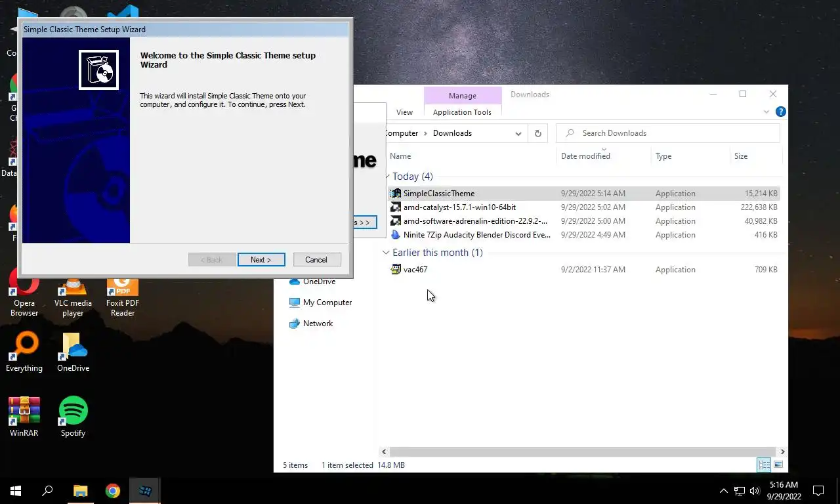This screenshot has width=840, height=504.
Task: Open File Explorer from the taskbar
Action: (80, 490)
